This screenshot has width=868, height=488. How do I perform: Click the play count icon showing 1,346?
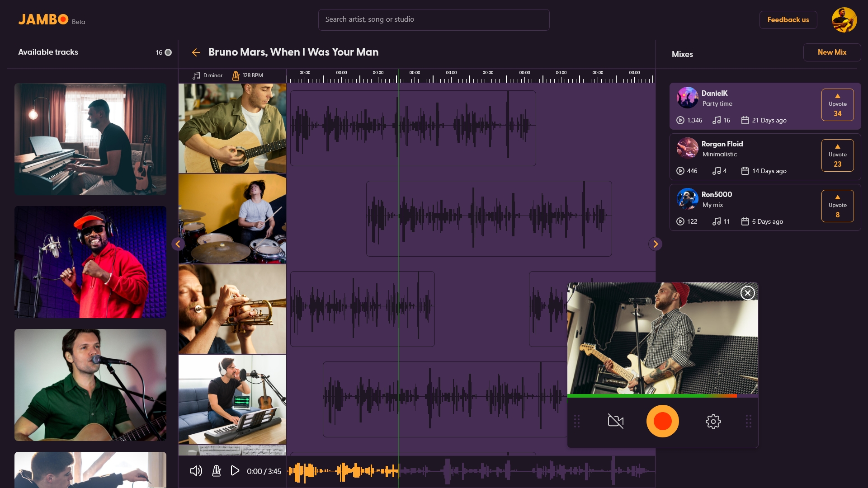point(680,120)
